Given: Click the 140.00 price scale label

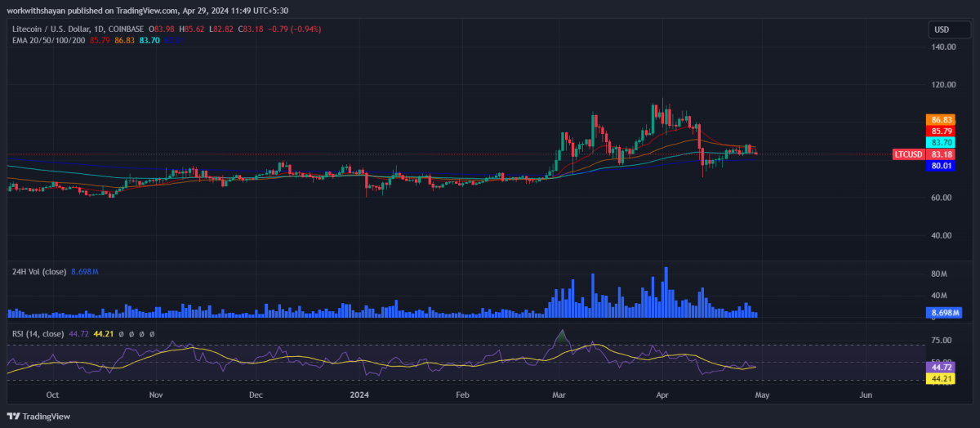Looking at the screenshot, I should tap(944, 47).
